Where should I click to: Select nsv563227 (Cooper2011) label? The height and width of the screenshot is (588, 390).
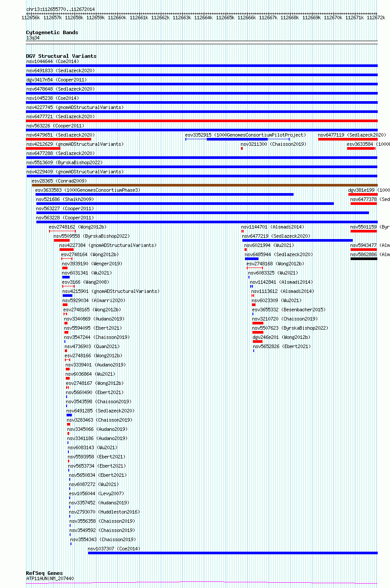coord(65,208)
